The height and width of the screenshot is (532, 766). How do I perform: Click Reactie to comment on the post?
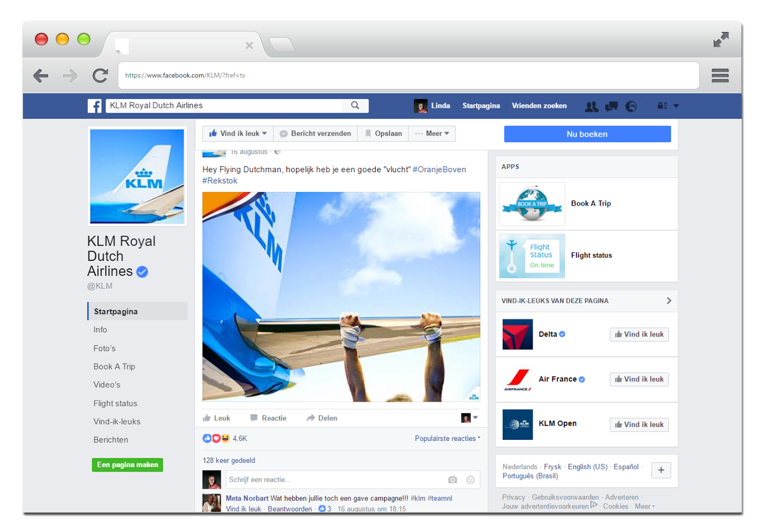point(268,418)
